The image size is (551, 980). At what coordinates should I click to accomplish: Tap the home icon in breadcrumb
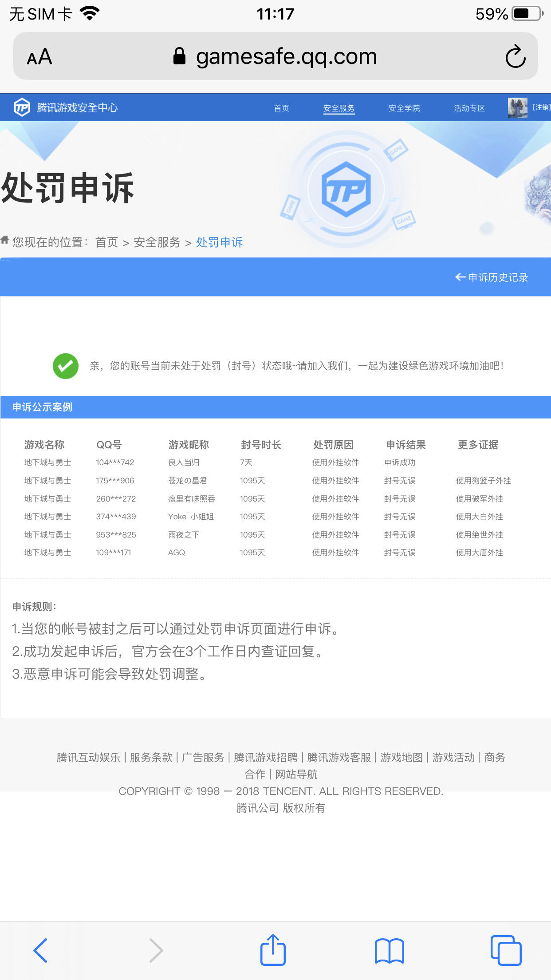tap(5, 240)
